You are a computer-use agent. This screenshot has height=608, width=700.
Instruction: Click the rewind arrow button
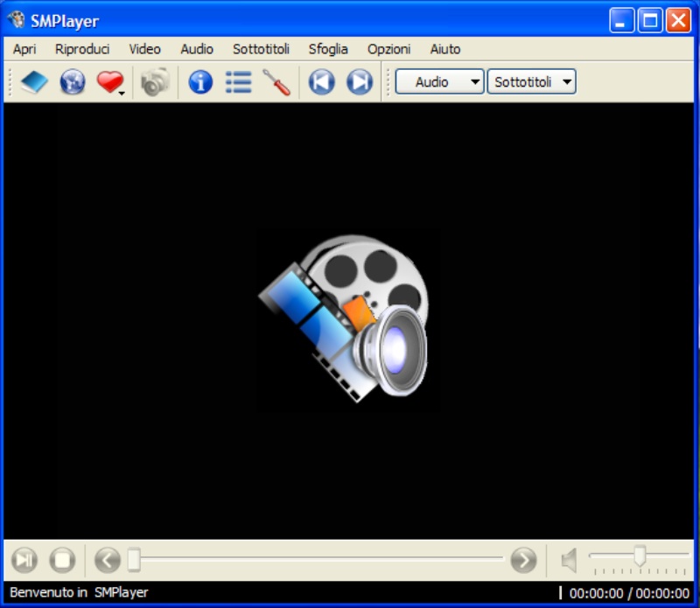pos(107,560)
